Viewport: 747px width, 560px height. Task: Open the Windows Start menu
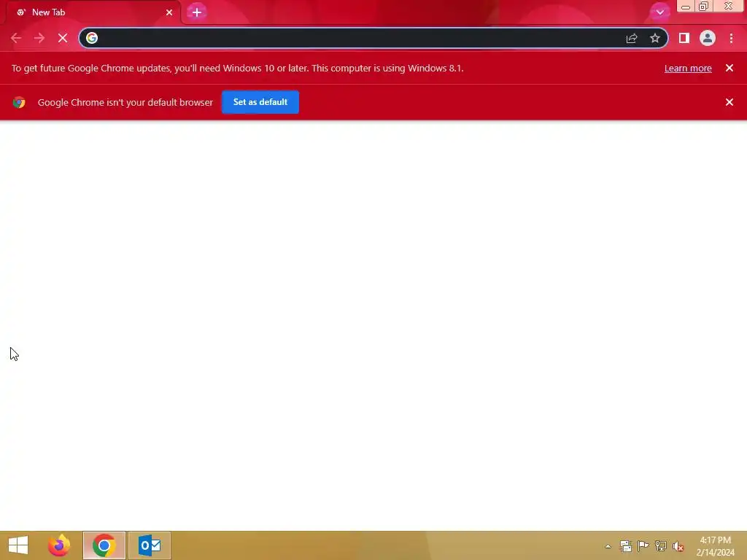(x=18, y=545)
